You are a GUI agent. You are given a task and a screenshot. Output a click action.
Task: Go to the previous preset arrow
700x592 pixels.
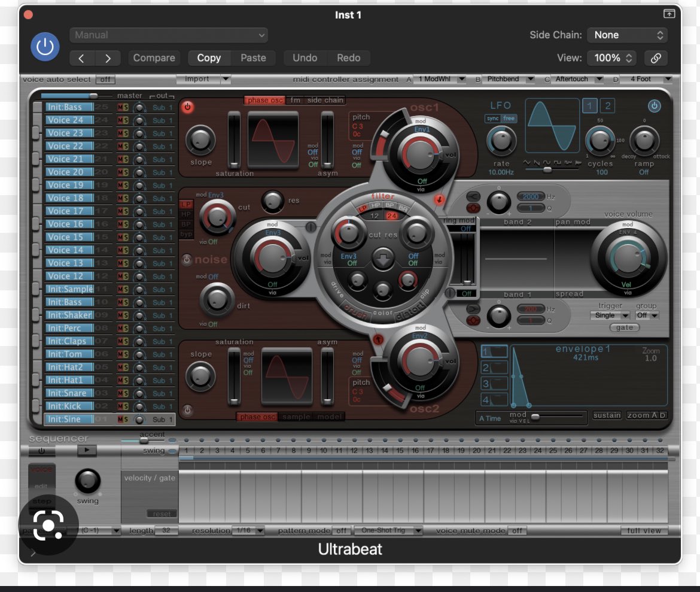(81, 58)
